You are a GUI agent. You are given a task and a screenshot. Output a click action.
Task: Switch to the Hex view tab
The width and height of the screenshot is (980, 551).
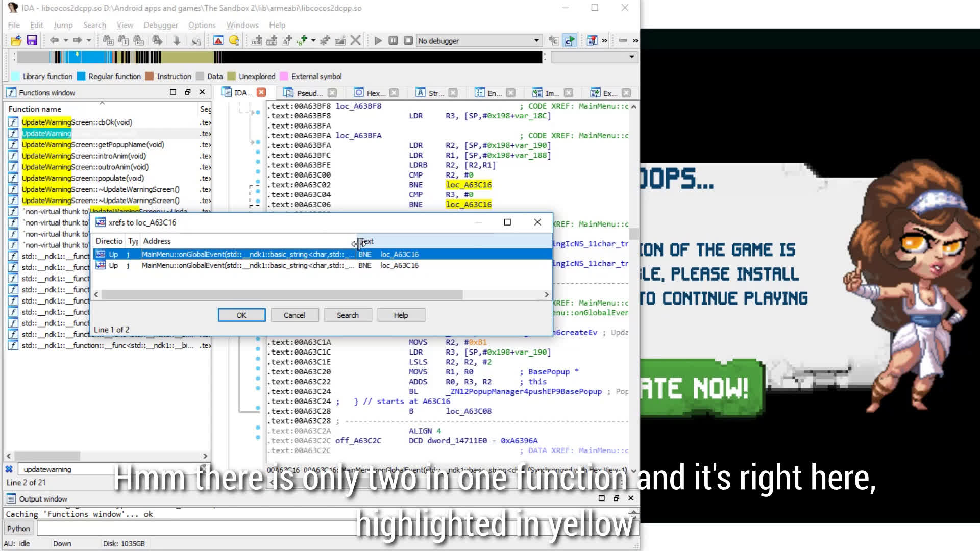pos(375,93)
